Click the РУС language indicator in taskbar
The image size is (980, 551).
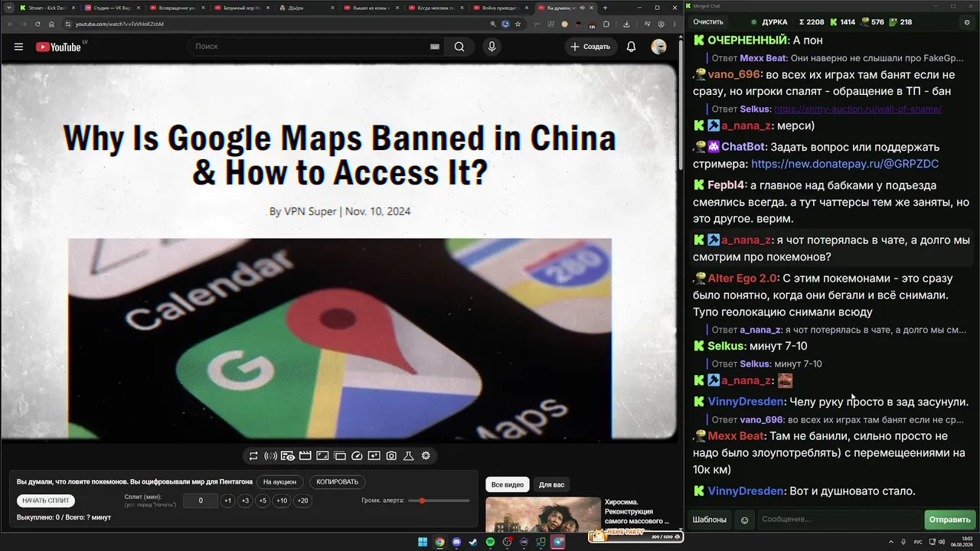[918, 543]
